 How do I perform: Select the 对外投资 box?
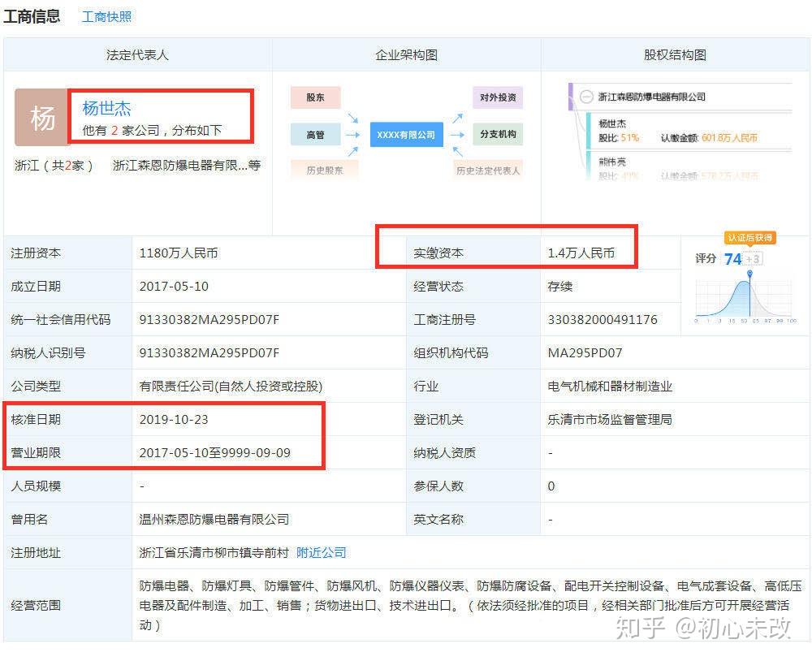click(x=498, y=97)
